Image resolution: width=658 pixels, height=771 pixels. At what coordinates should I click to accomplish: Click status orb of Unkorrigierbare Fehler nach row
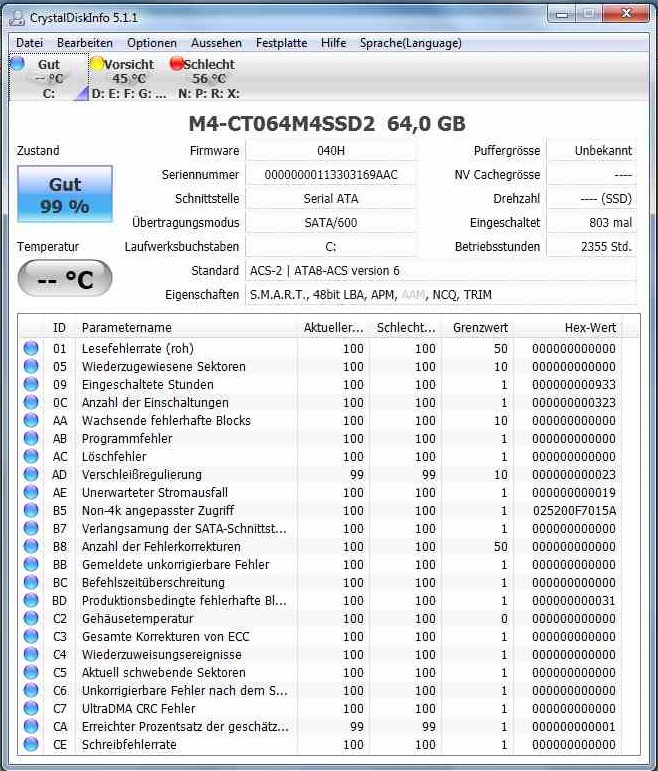coord(31,690)
